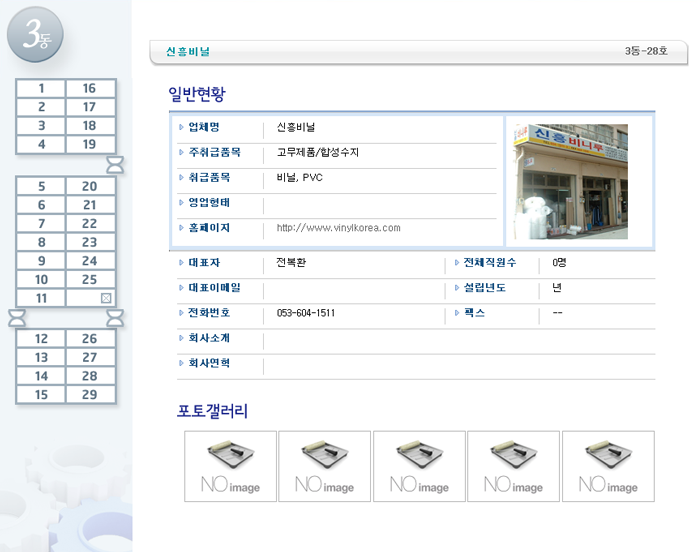Select unit 3 in the floor map
This screenshot has width=697, height=552.
point(41,126)
